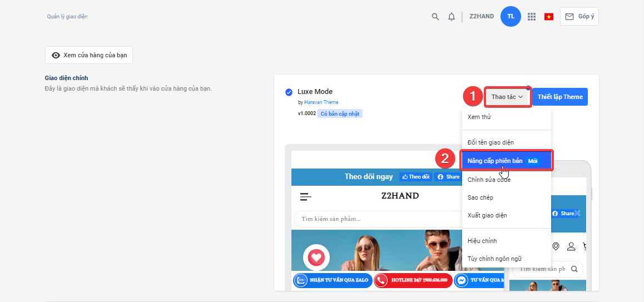The width and height of the screenshot is (644, 302).
Task: Click the Thiết lập Theme button
Action: pyautogui.click(x=560, y=97)
